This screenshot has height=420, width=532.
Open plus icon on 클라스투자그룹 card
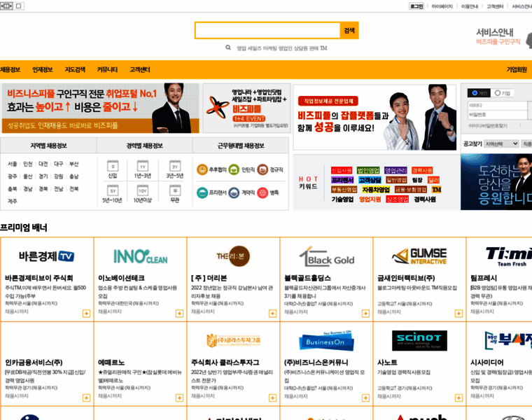click(272, 398)
